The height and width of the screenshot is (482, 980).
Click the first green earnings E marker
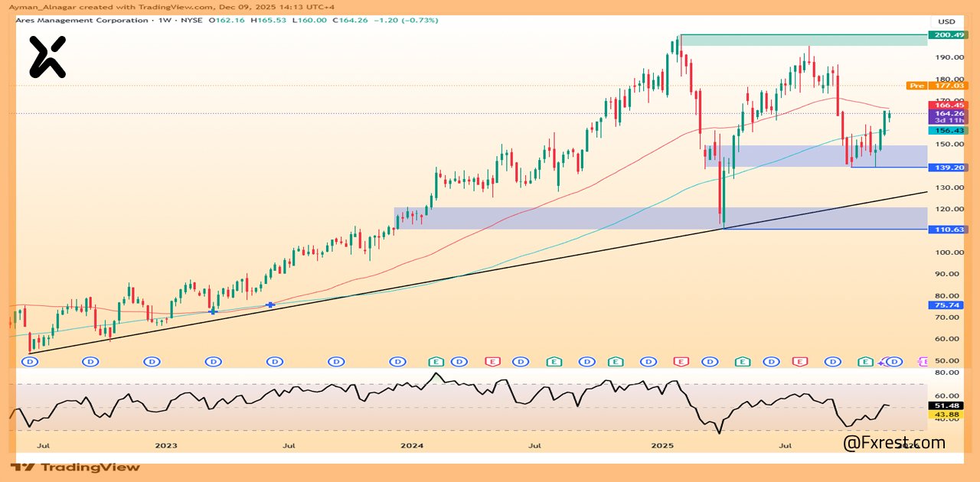pos(436,361)
